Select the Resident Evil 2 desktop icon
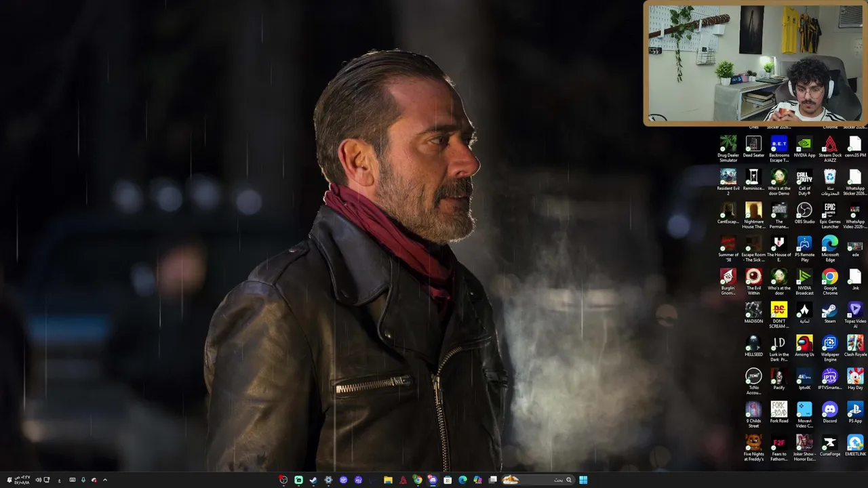The height and width of the screenshot is (488, 868). [728, 182]
